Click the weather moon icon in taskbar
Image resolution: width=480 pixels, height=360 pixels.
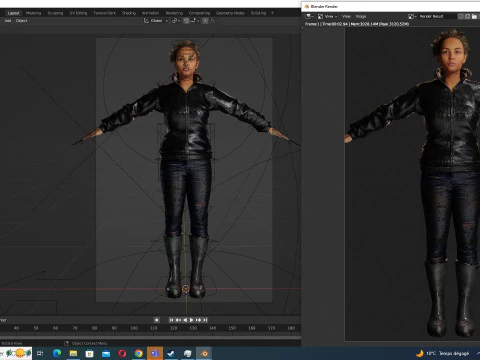[x=420, y=353]
